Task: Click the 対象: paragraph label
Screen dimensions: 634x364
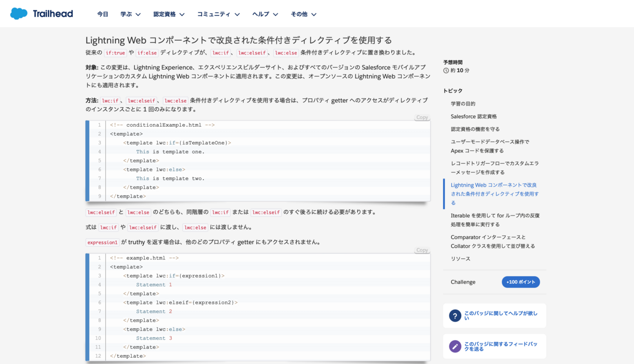Action: [92, 68]
